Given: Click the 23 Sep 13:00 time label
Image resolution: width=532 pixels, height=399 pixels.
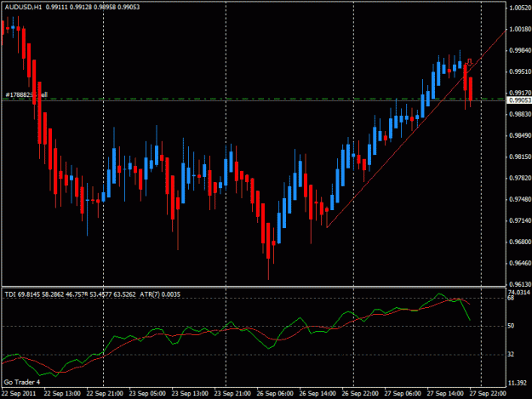Looking at the screenshot, I should (190, 394).
